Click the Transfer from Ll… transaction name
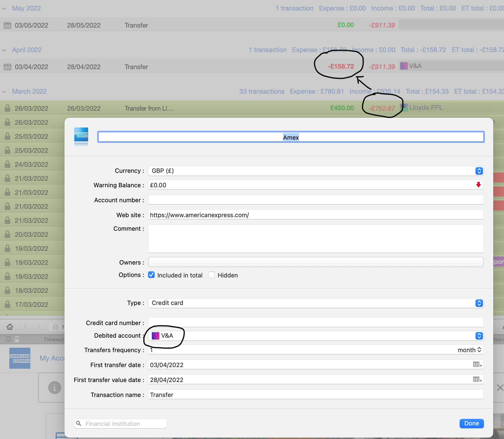The image size is (504, 439). pos(149,108)
